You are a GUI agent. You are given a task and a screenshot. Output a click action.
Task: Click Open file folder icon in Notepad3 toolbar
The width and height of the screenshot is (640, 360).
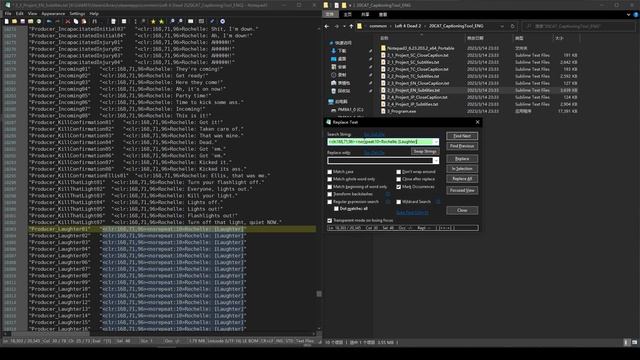click(x=15, y=21)
